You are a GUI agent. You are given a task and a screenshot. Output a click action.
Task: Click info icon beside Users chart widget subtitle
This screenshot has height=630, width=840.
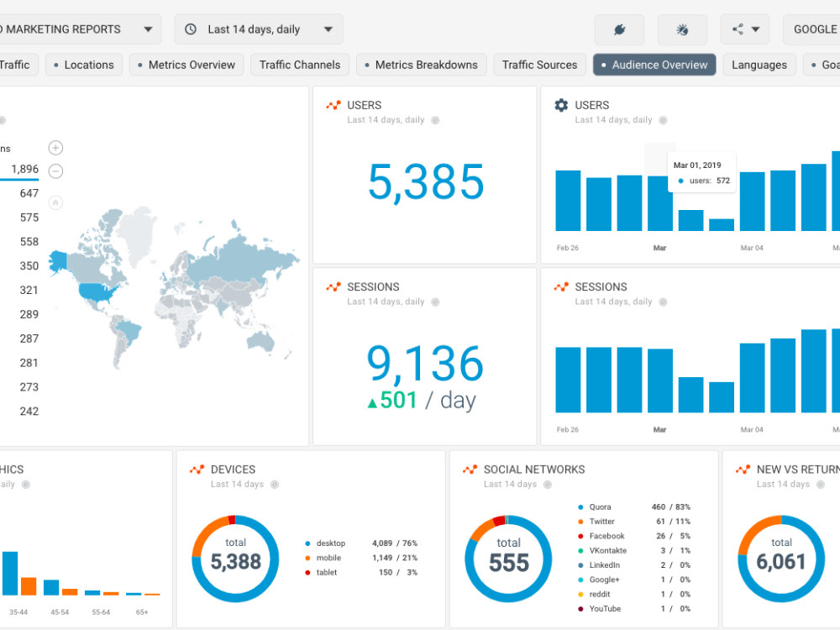(664, 120)
